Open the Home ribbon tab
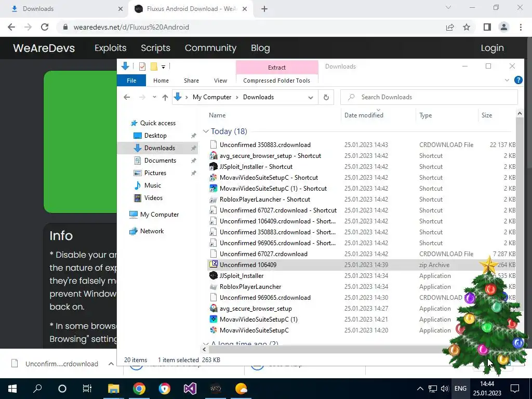Image resolution: width=532 pixels, height=399 pixels. 161,81
